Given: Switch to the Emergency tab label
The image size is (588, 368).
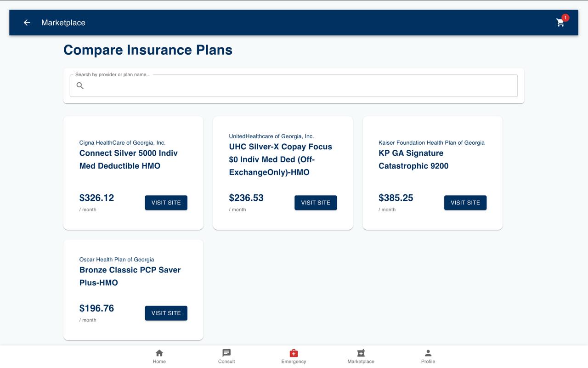Looking at the screenshot, I should tap(294, 362).
